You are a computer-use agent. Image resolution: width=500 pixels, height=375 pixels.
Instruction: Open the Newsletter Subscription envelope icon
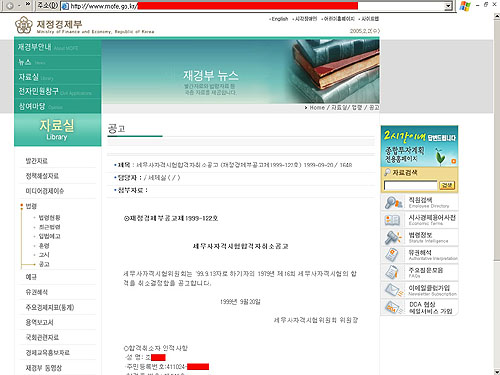tap(394, 290)
